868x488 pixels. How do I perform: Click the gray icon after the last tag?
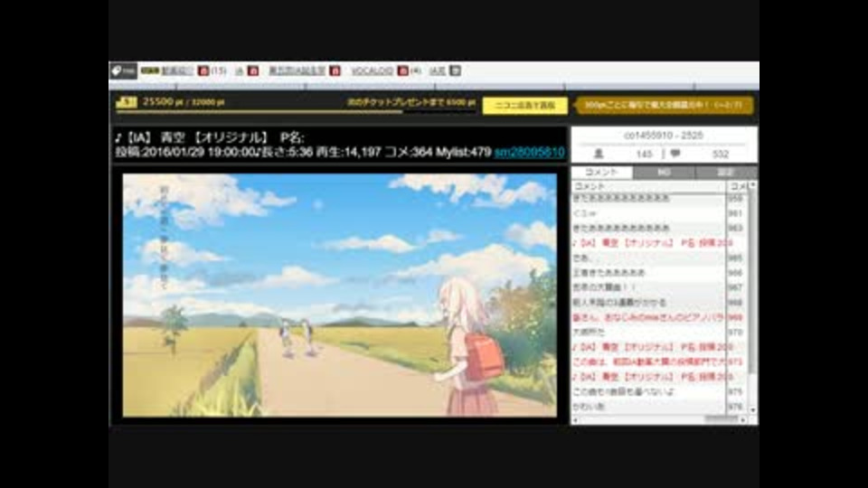455,70
